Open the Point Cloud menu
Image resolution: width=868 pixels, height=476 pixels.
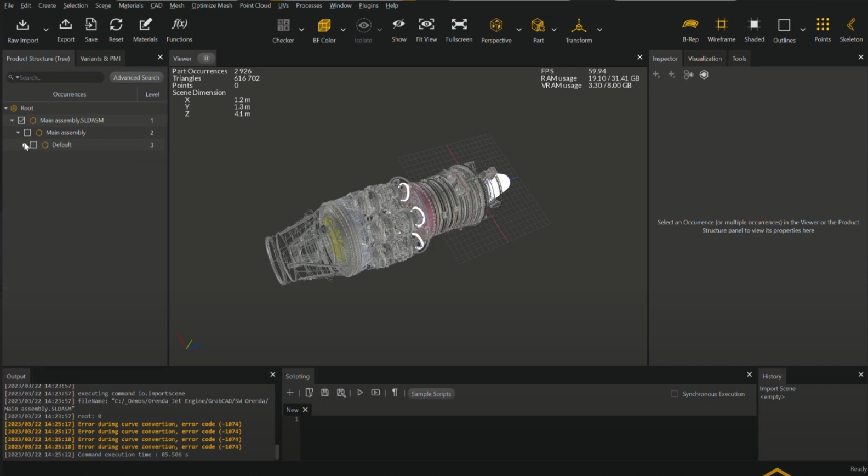click(255, 5)
